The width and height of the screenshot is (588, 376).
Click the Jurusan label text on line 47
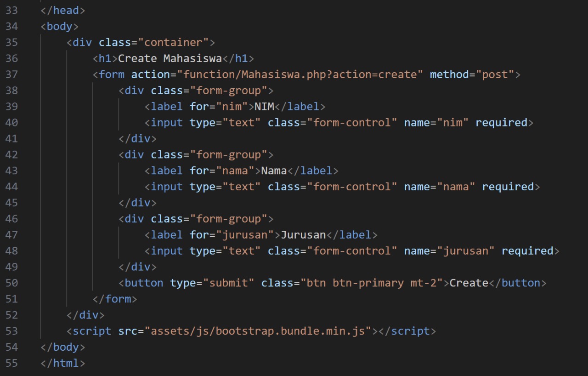[303, 235]
